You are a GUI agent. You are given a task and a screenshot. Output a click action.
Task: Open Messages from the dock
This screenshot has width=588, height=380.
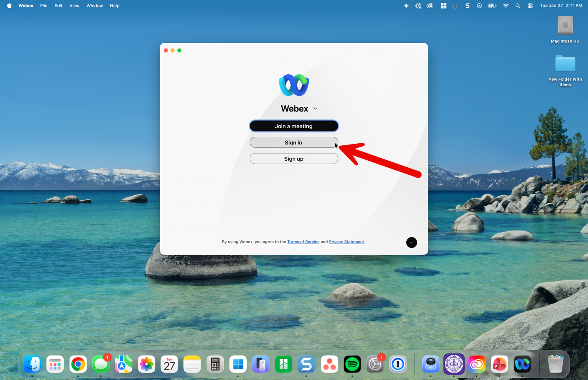[101, 364]
